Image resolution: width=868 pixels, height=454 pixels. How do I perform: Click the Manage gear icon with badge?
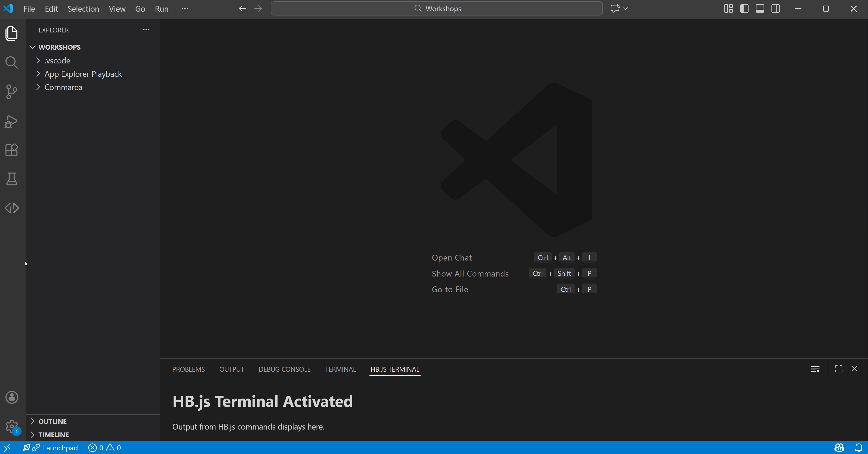(11, 426)
